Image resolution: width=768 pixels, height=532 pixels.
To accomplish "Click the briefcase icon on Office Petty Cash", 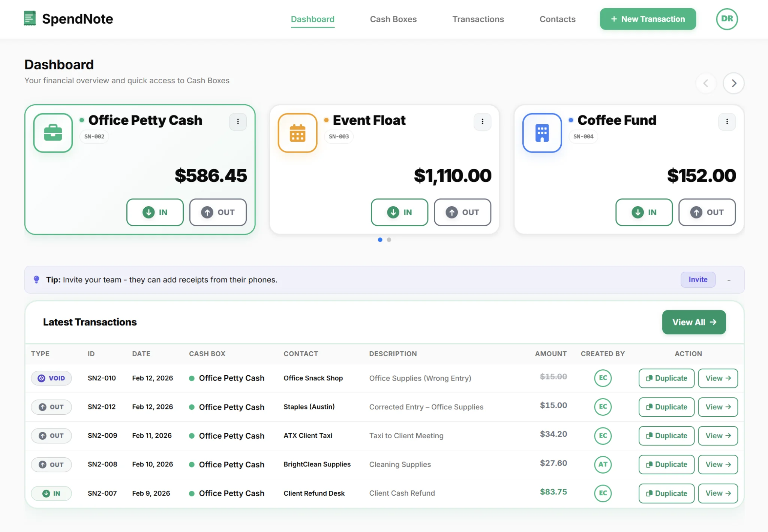I will click(52, 132).
